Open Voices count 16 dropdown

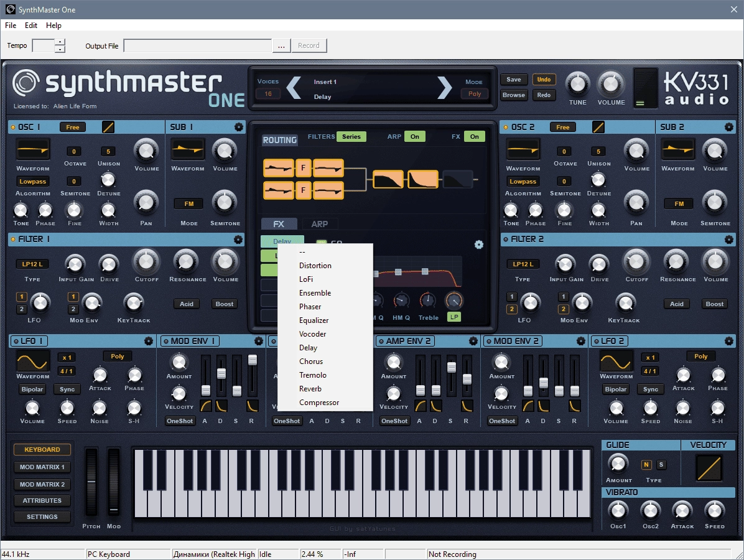tap(268, 94)
